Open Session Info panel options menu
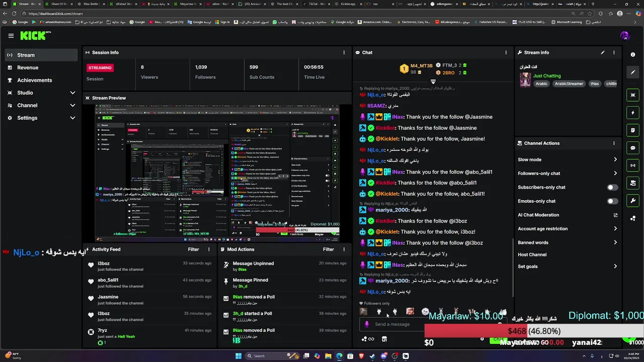This screenshot has width=644, height=362. 344,52
